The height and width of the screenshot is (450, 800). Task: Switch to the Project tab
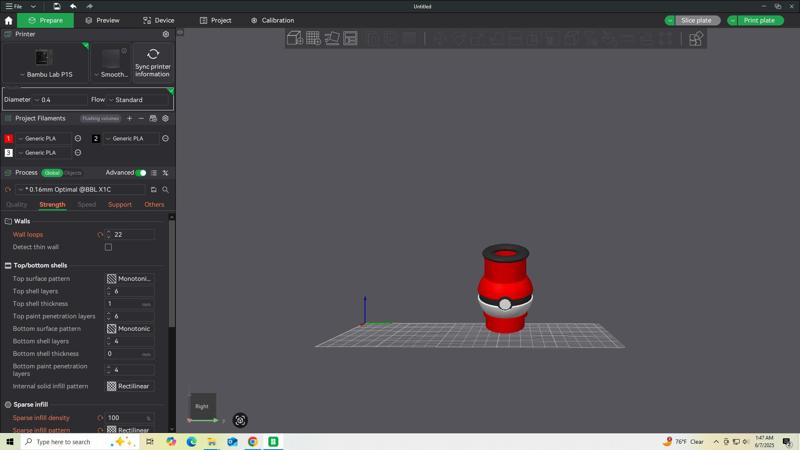tap(215, 20)
